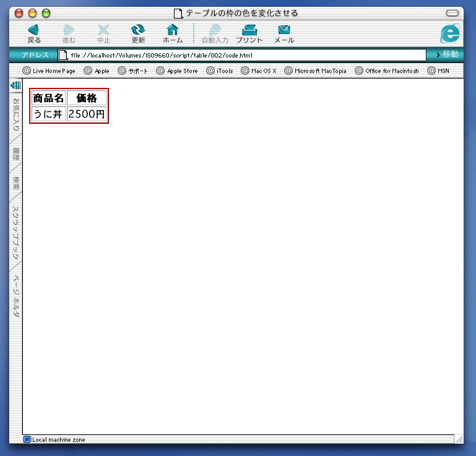Click the 価格 header cell
Image resolution: width=476 pixels, height=456 pixels.
click(87, 98)
